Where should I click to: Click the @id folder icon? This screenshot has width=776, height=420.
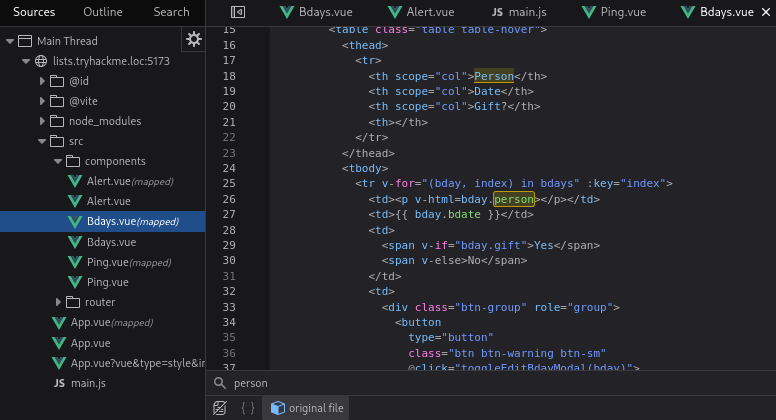[x=57, y=81]
